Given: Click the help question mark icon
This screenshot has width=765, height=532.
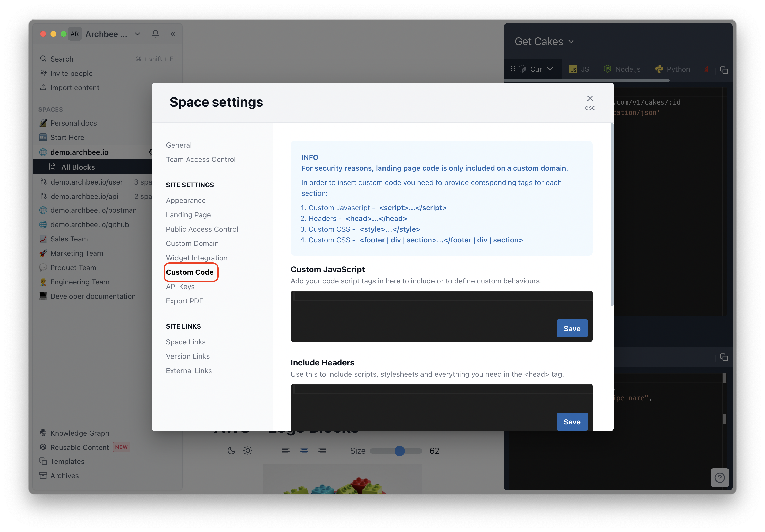Looking at the screenshot, I should click(x=719, y=478).
